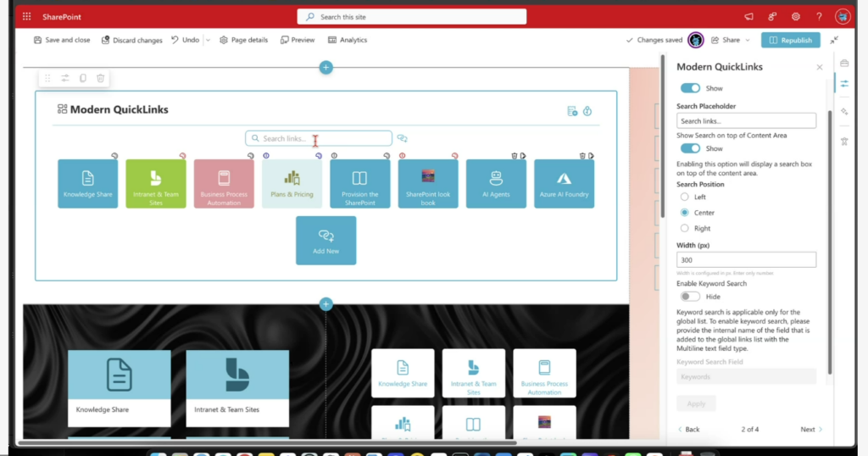Close the Modern QuickLinks property pane

(820, 67)
